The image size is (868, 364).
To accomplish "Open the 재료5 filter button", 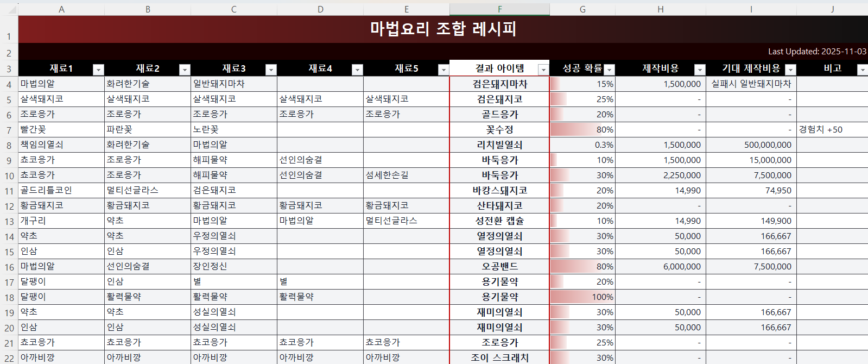I will coord(443,70).
